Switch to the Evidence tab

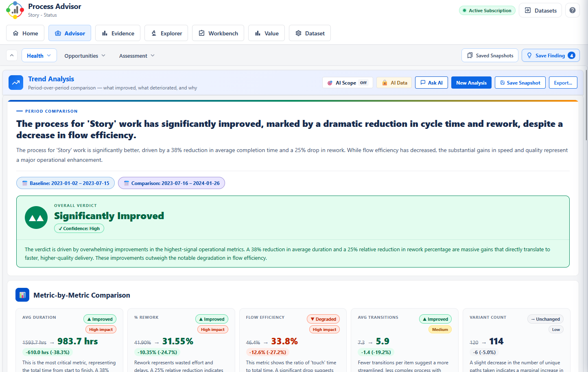(118, 33)
